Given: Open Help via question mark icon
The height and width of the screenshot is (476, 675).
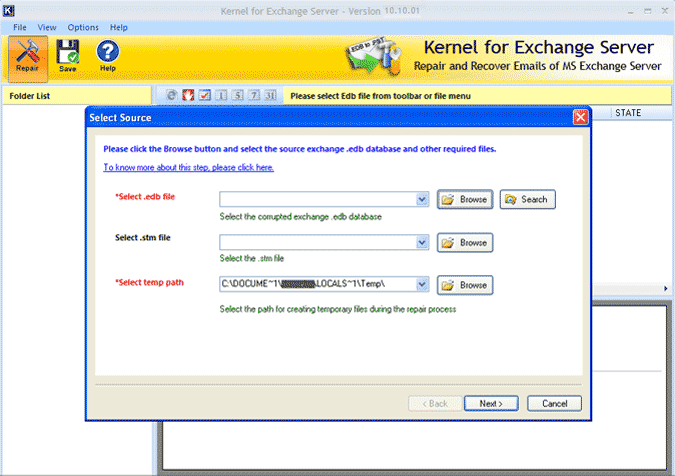Looking at the screenshot, I should click(108, 56).
